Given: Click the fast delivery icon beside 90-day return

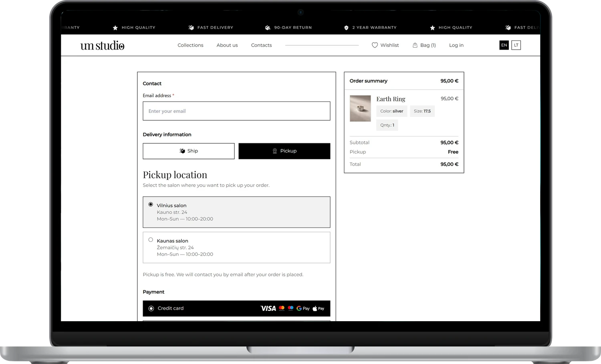Looking at the screenshot, I should click(x=191, y=28).
